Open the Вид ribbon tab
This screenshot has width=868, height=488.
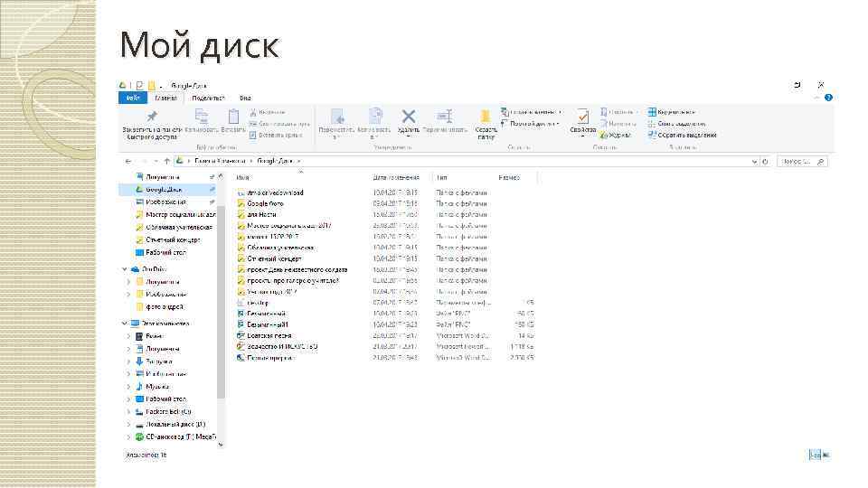coord(245,98)
